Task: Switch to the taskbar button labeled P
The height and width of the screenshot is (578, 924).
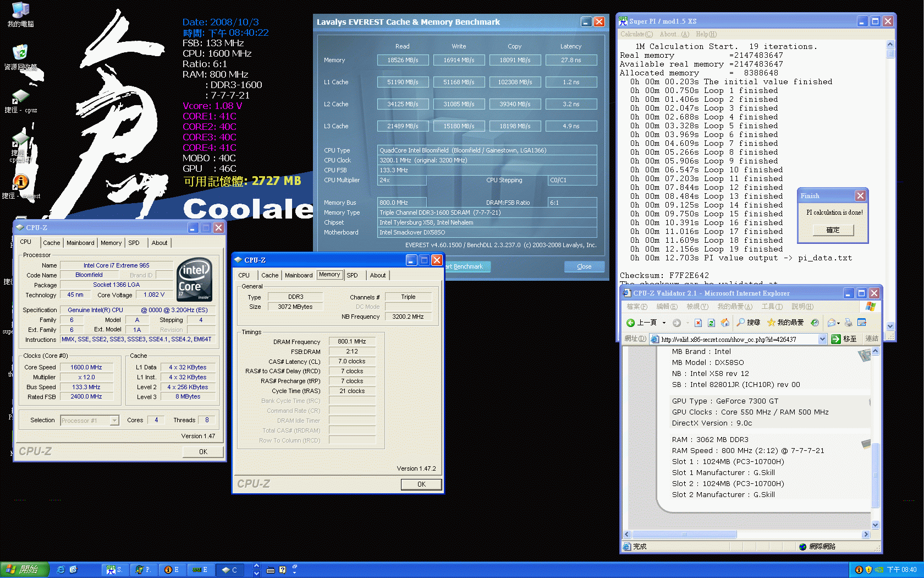Action: [144, 570]
